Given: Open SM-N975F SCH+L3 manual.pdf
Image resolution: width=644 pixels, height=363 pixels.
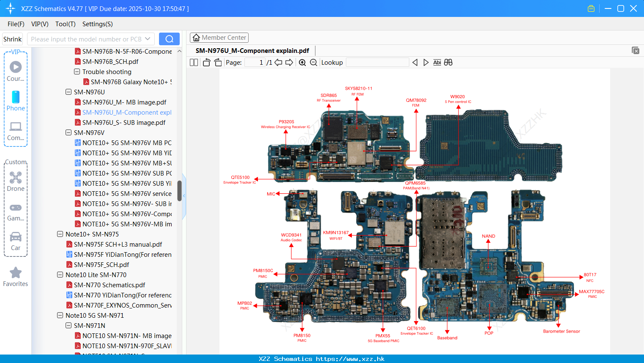Looking at the screenshot, I should [x=118, y=245].
